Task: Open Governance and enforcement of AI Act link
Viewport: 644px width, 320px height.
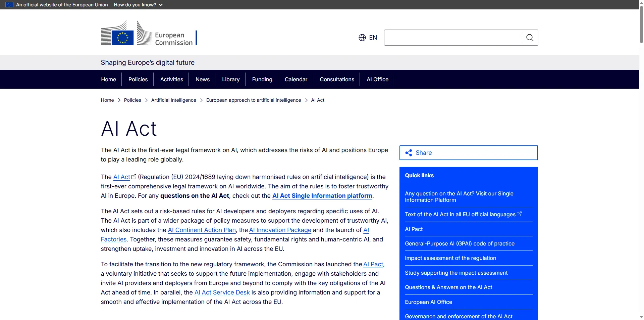Action: click(x=459, y=316)
